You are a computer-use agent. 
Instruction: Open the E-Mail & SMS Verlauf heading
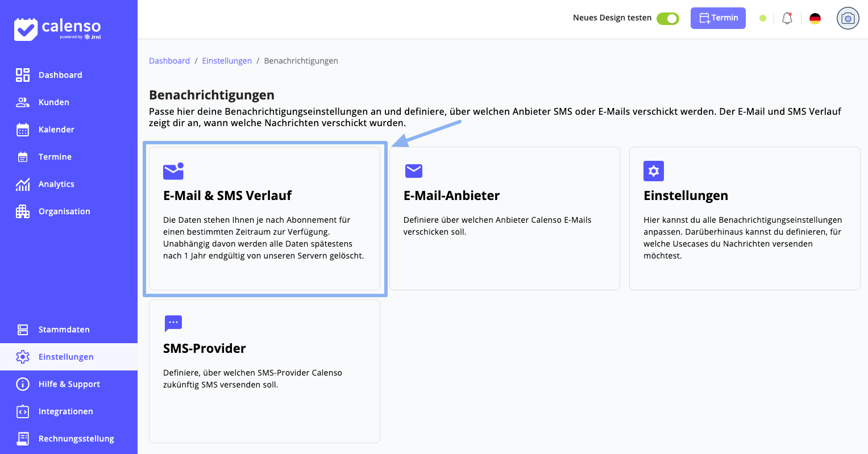click(x=227, y=195)
